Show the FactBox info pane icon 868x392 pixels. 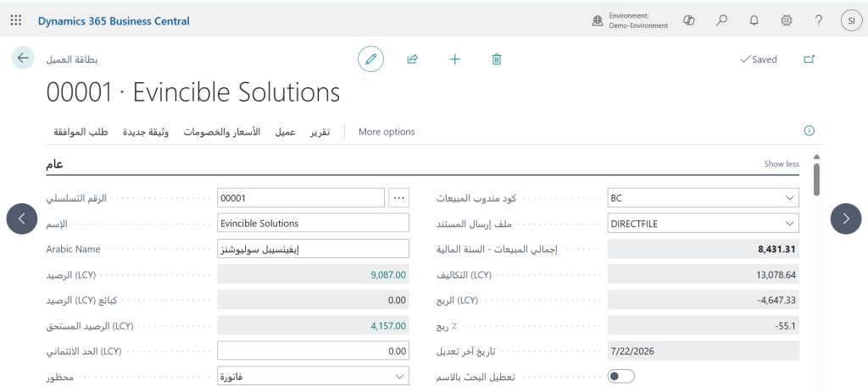[x=810, y=131]
